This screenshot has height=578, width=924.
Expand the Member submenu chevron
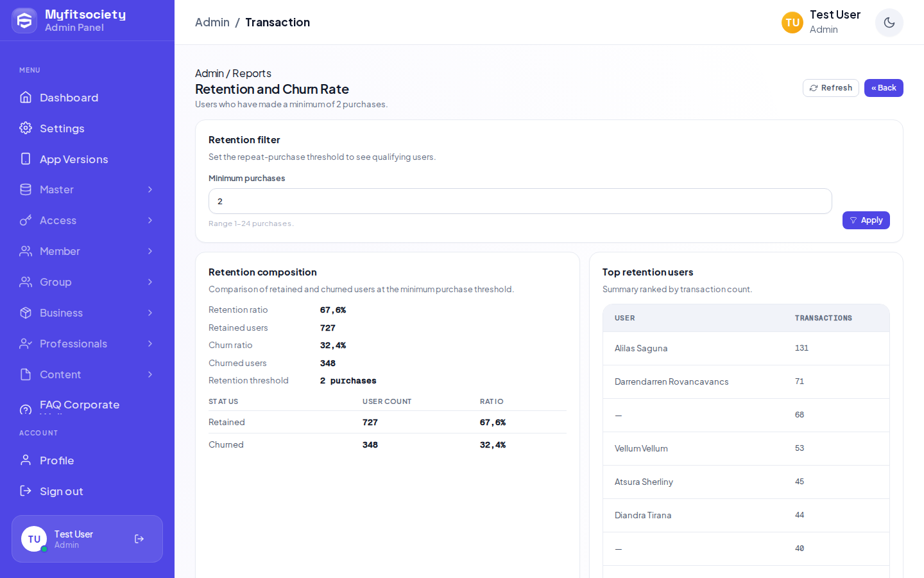[x=150, y=251]
